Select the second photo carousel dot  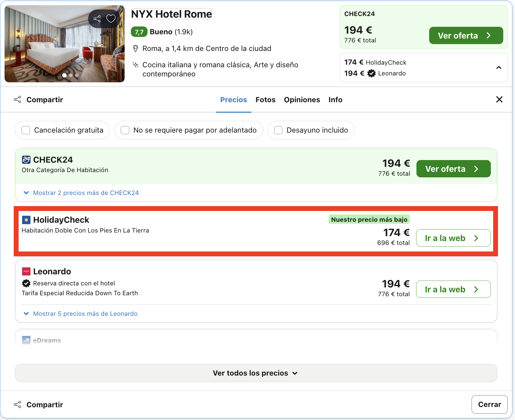coord(70,75)
